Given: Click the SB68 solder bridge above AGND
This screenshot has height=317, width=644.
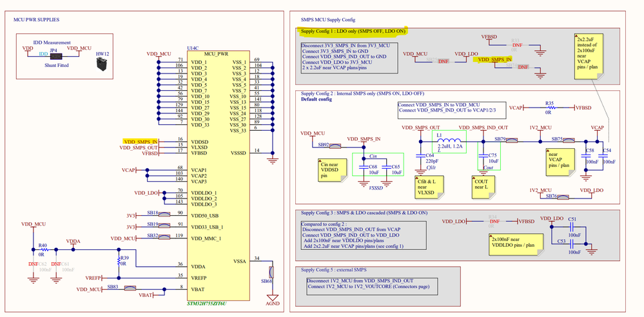Looking at the screenshot, I should (271, 273).
